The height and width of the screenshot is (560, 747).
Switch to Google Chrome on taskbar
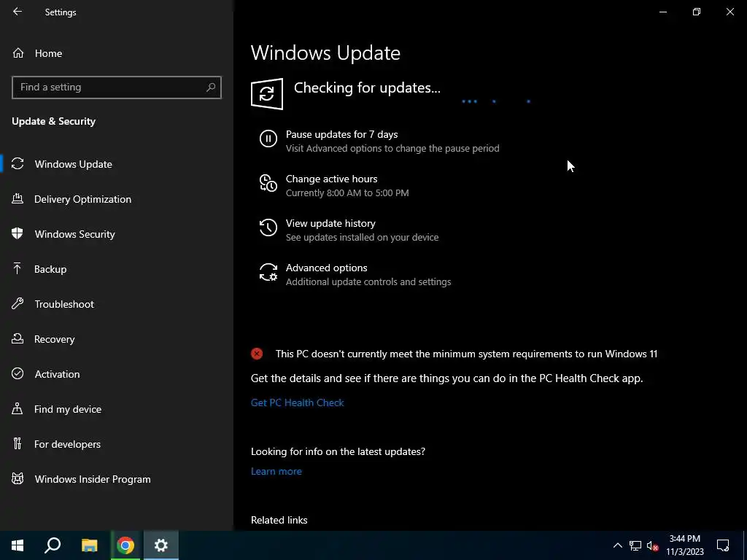coord(125,545)
